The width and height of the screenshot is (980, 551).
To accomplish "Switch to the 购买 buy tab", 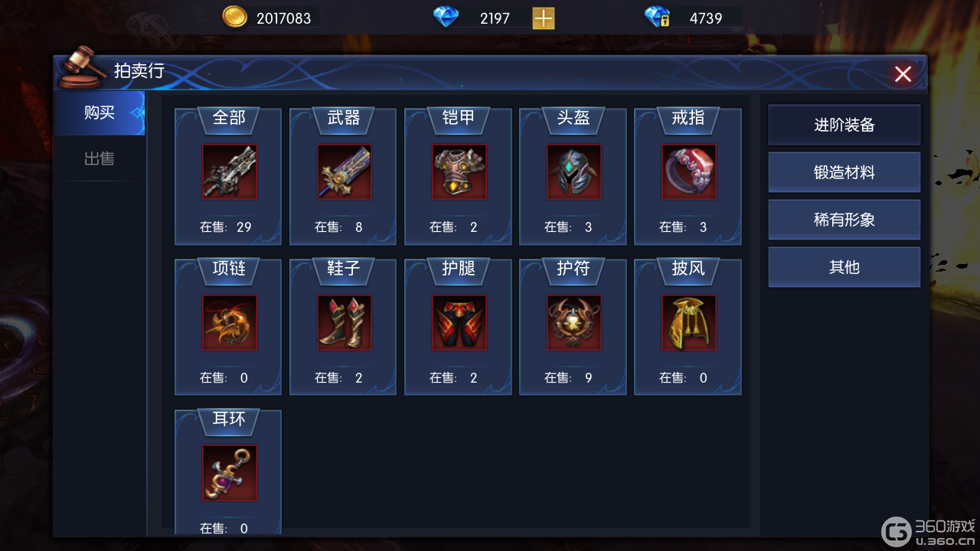I will [100, 113].
